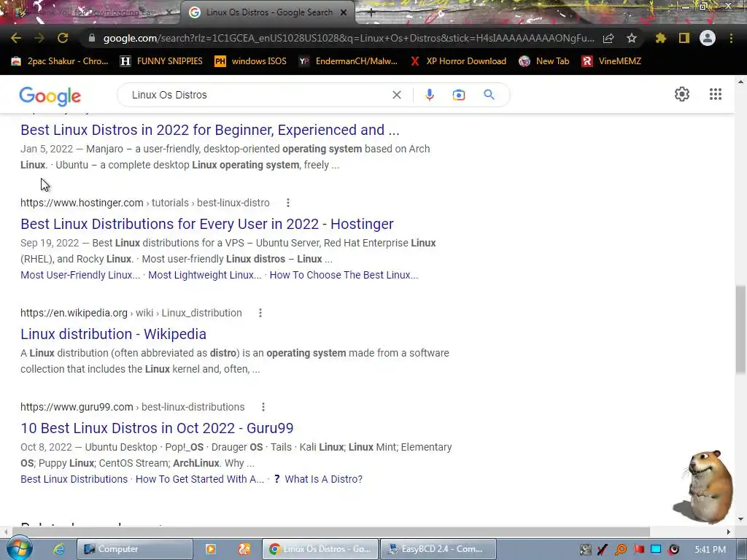Open a new browser tab
The height and width of the screenshot is (560, 747).
(371, 13)
